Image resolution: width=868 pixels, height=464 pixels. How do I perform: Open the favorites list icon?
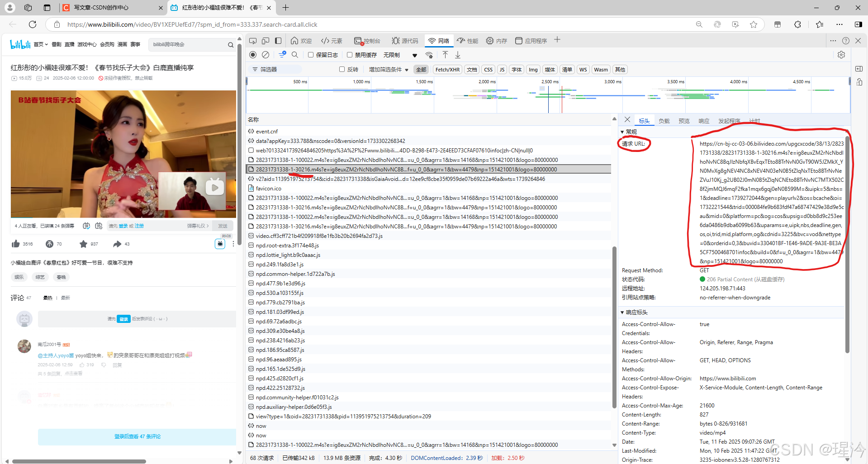pyautogui.click(x=819, y=24)
